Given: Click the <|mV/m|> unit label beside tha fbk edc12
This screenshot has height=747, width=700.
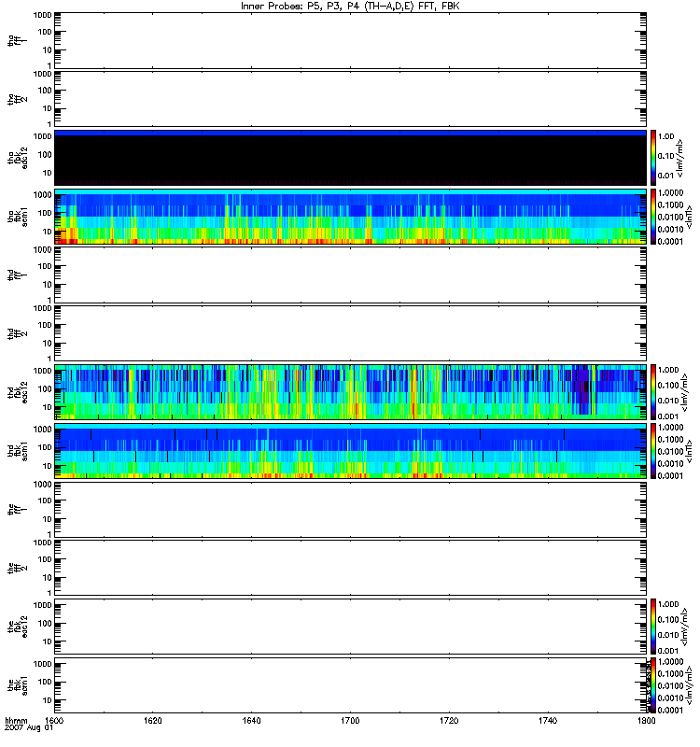Looking at the screenshot, I should tap(680, 158).
